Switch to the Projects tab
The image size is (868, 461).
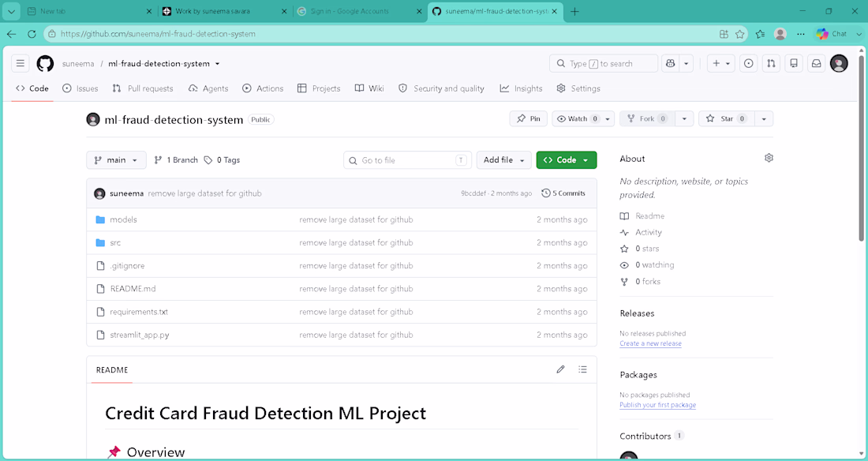(x=319, y=88)
